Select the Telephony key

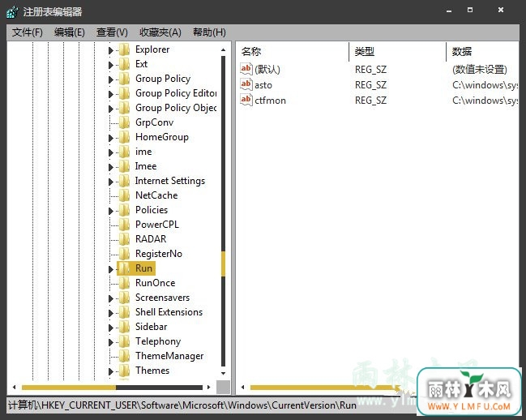158,341
